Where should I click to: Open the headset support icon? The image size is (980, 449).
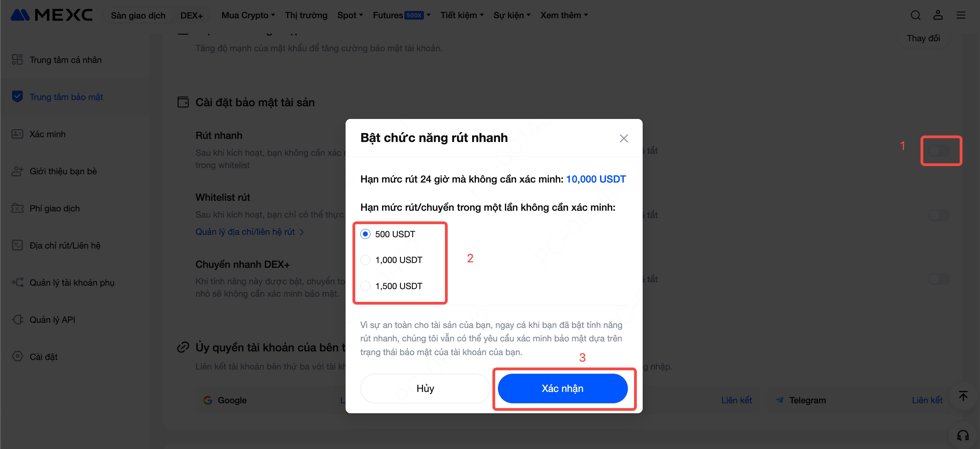(x=963, y=435)
